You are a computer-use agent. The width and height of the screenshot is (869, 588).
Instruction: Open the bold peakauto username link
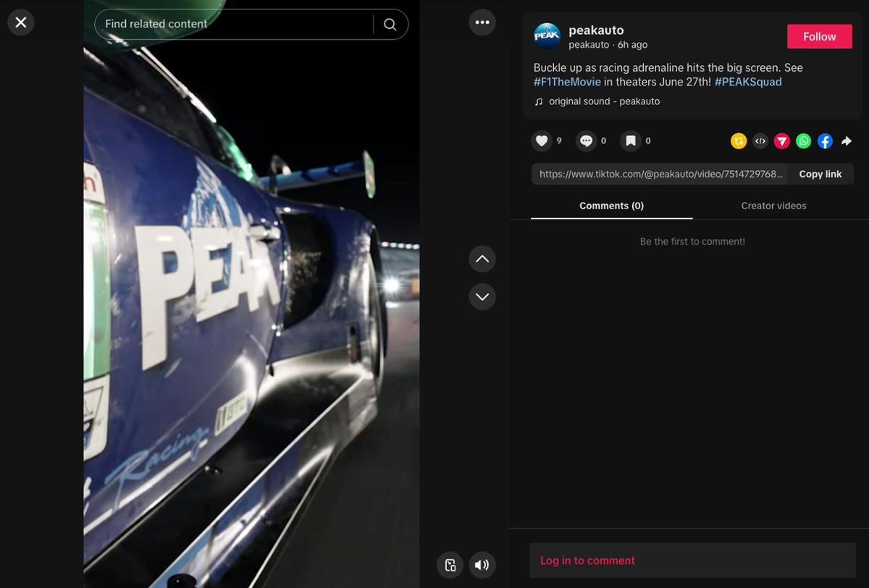596,30
